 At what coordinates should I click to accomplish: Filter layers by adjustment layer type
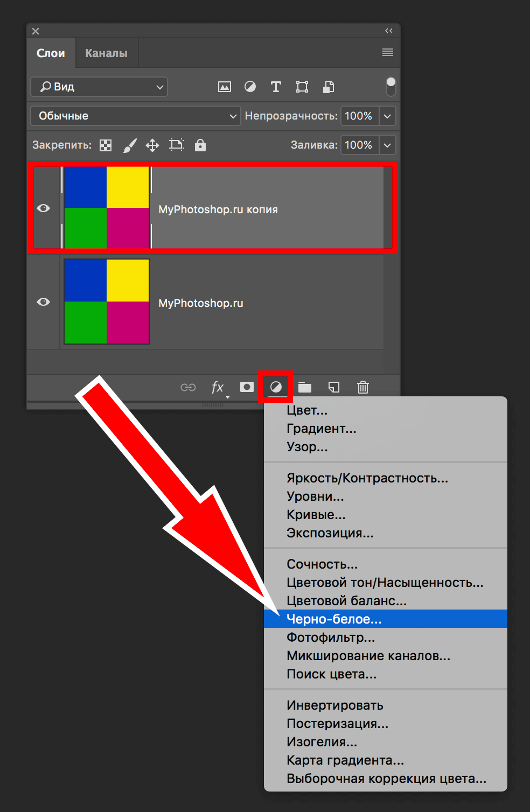pos(250,87)
